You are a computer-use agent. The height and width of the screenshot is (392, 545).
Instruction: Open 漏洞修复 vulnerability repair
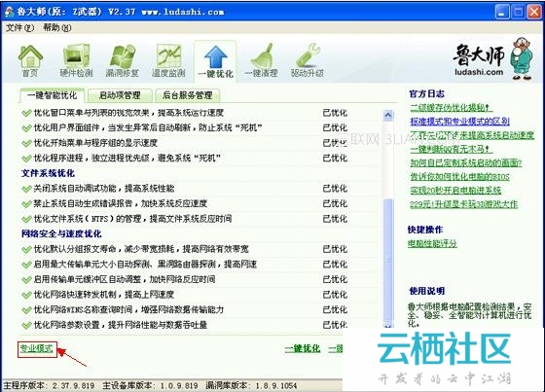tap(122, 61)
